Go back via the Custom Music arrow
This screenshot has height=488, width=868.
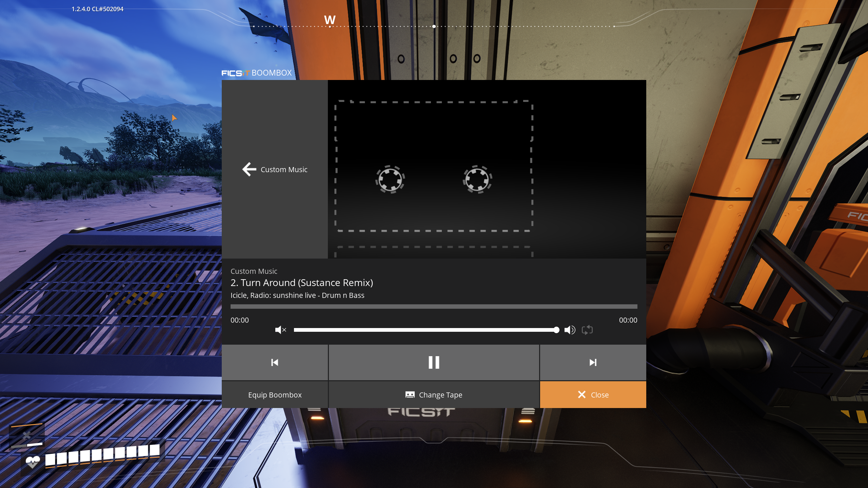coord(275,169)
